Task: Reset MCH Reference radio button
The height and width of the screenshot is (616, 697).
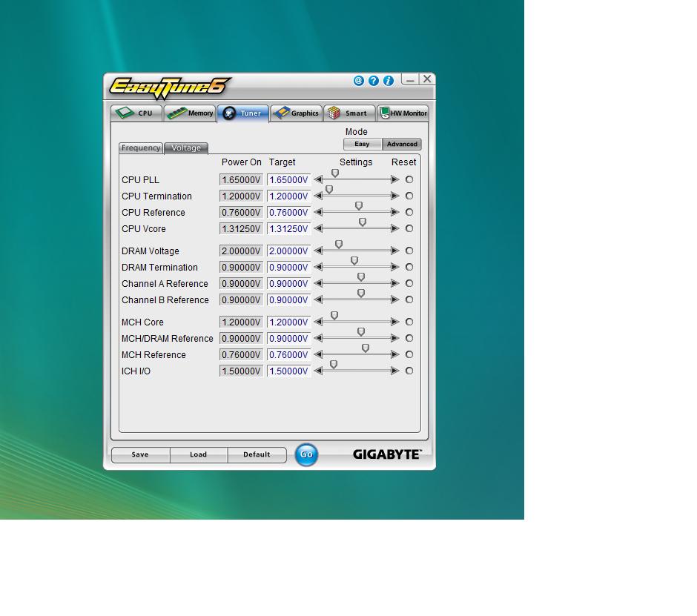Action: pyautogui.click(x=409, y=354)
